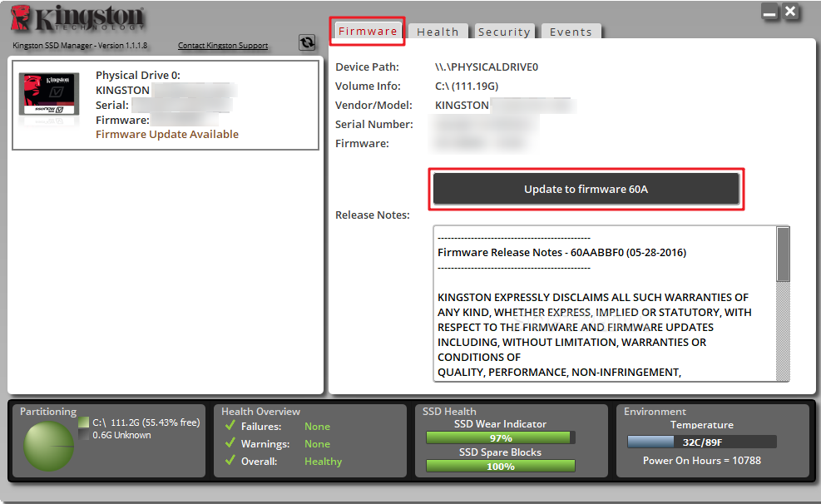Image resolution: width=821 pixels, height=504 pixels.
Task: Minimize the SSD Manager window
Action: point(769,12)
